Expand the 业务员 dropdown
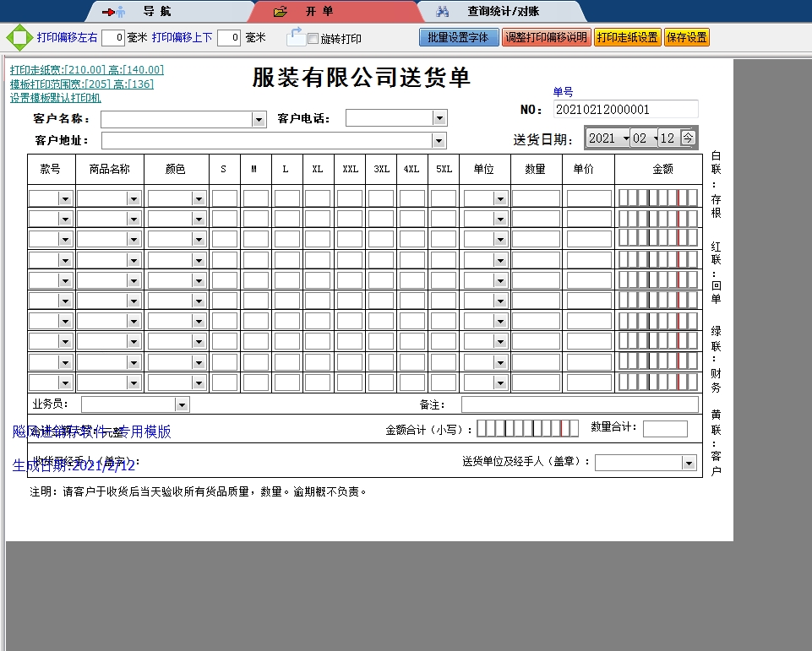812x651 pixels. pyautogui.click(x=182, y=405)
